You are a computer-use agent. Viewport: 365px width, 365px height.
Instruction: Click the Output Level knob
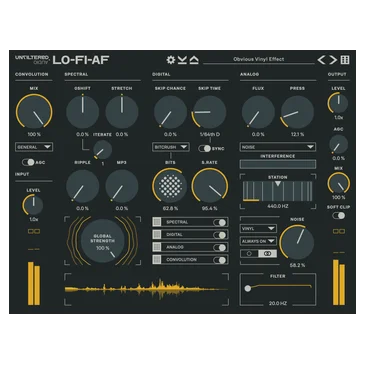338,103
